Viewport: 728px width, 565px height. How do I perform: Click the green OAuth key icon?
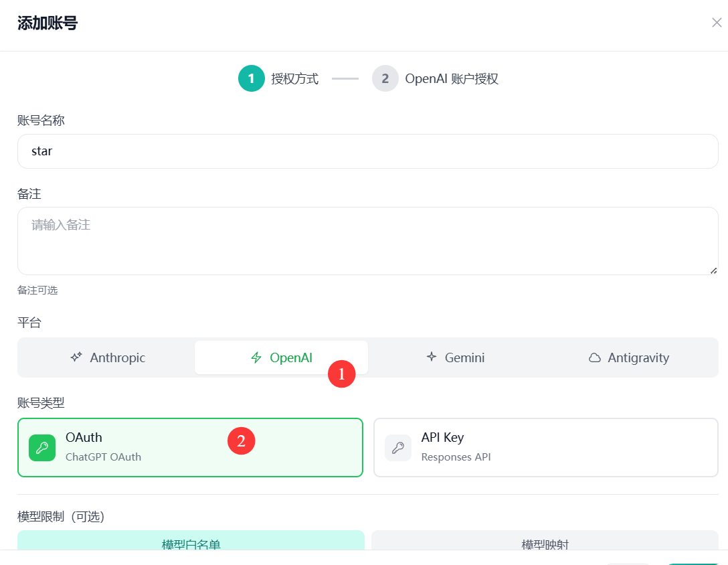[42, 448]
